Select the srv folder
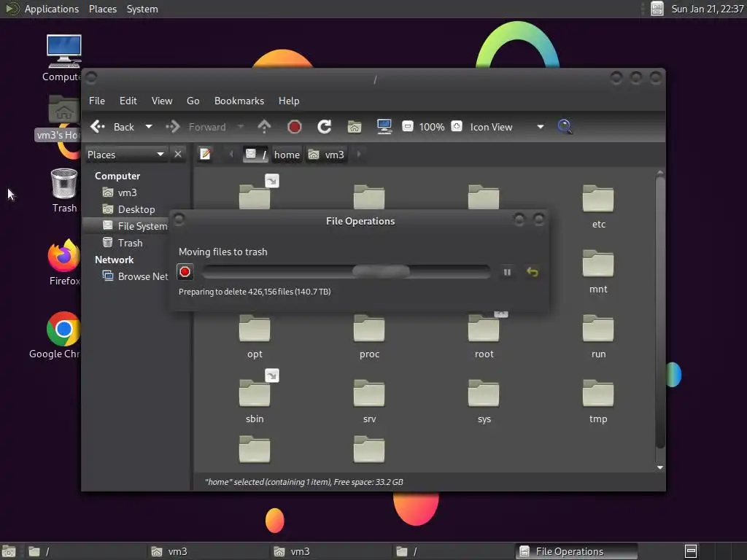The height and width of the screenshot is (560, 747). [369, 400]
